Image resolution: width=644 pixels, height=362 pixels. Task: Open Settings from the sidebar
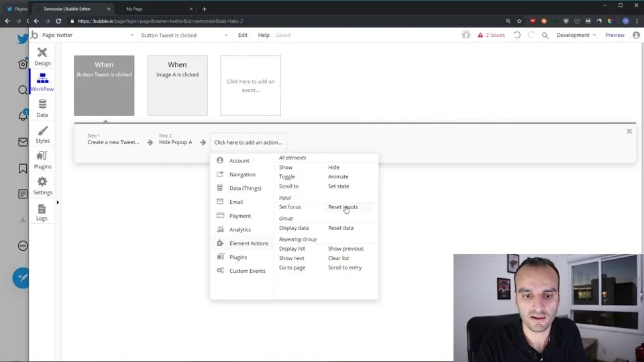click(x=42, y=186)
